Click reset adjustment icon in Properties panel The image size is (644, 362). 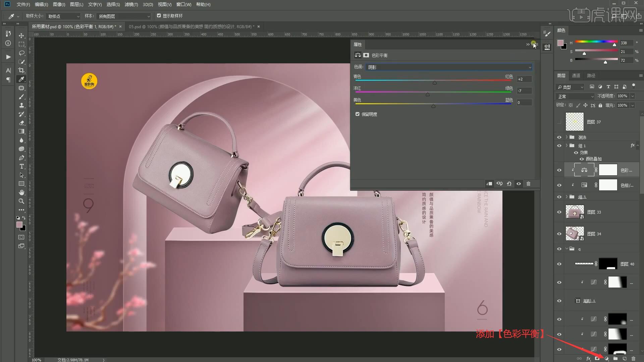pos(509,184)
